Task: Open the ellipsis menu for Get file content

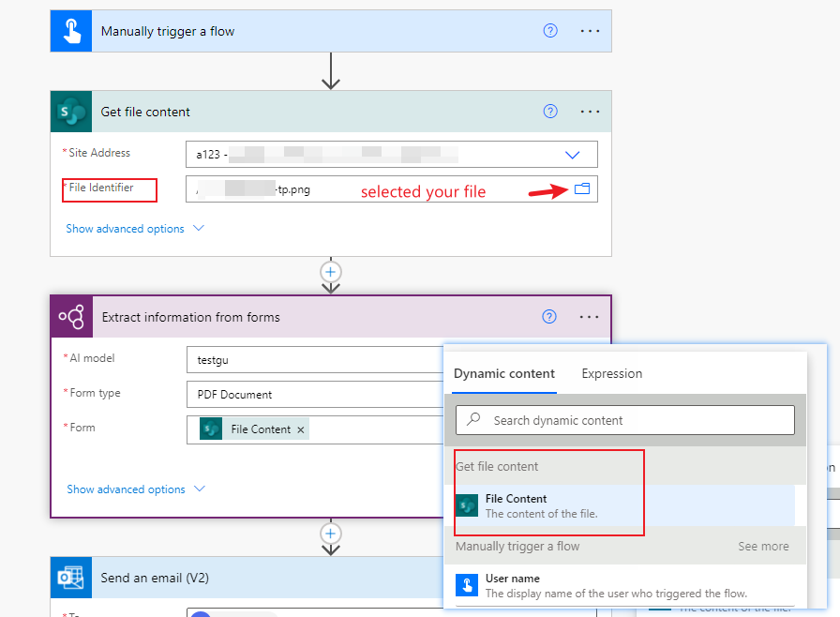Action: (x=590, y=112)
